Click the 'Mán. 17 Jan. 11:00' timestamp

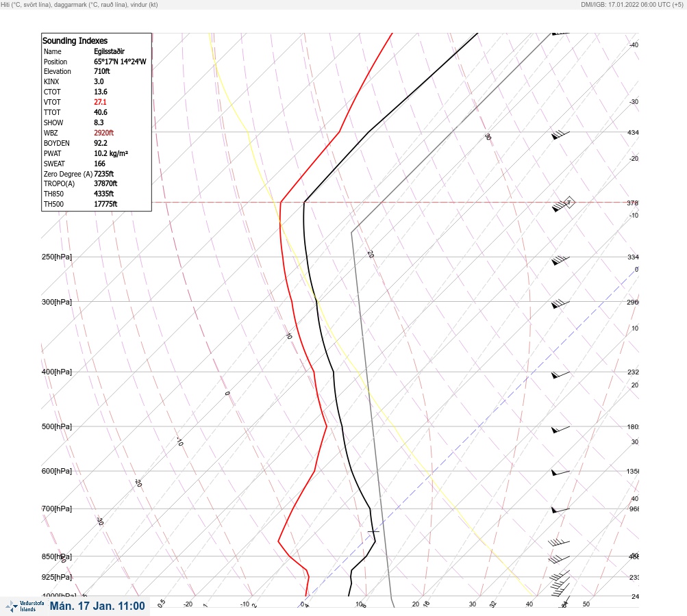[97, 606]
